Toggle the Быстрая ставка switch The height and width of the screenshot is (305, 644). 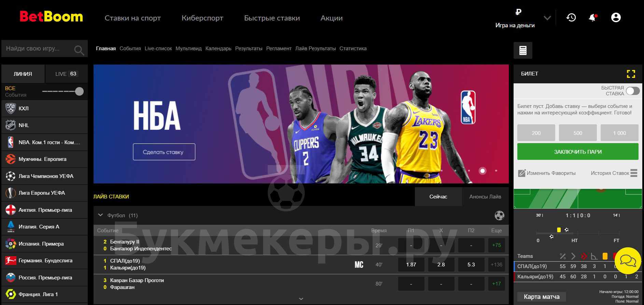click(x=633, y=91)
